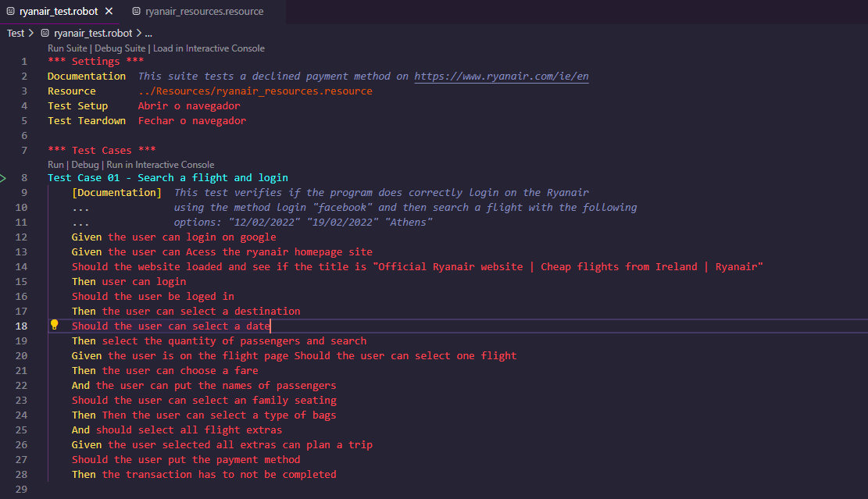The height and width of the screenshot is (499, 868).
Task: Click the green run arrow beside Test Case 01
Action: [4, 178]
